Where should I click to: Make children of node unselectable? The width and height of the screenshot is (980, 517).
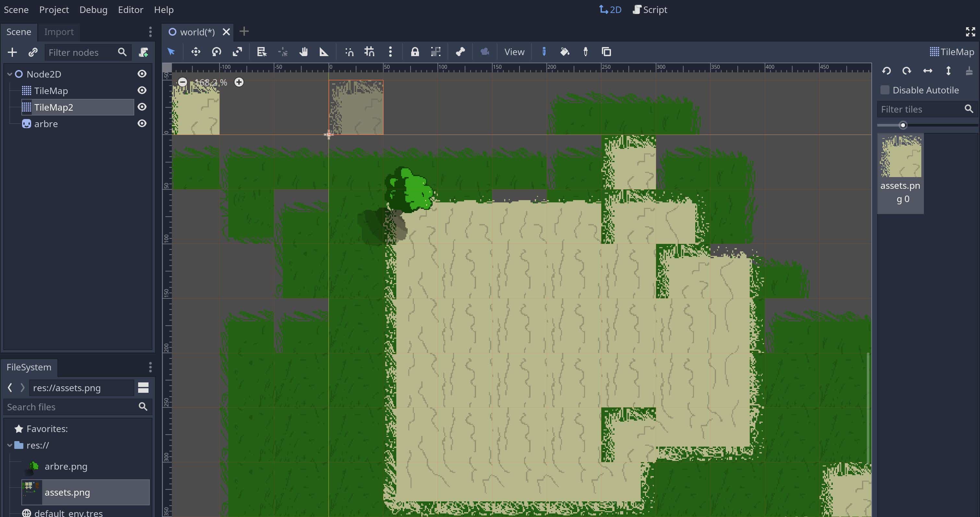click(x=436, y=52)
